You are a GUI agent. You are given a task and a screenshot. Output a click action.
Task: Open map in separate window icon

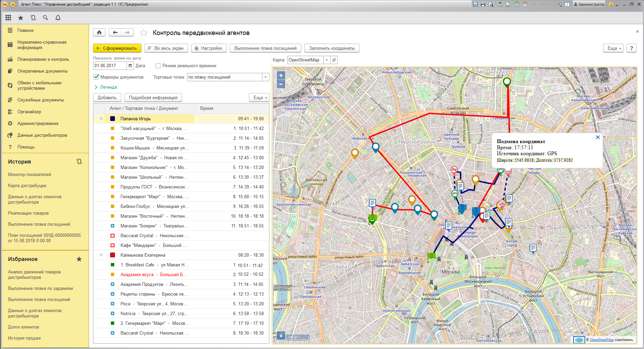[334, 60]
